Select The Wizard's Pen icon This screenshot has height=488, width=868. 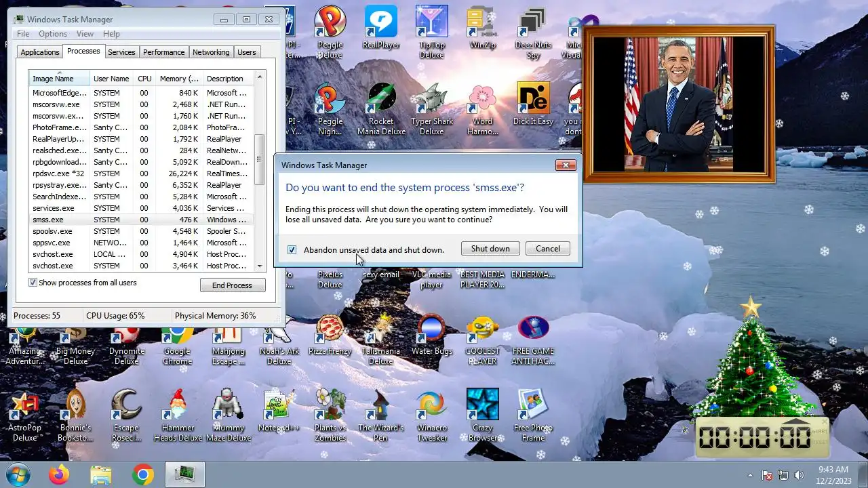tap(381, 415)
